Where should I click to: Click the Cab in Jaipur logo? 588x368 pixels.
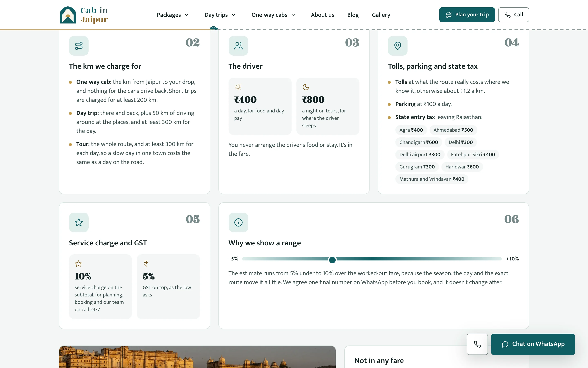[84, 15]
